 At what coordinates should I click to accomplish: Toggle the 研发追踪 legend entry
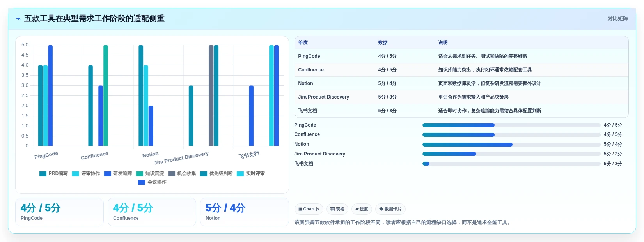pyautogui.click(x=118, y=174)
